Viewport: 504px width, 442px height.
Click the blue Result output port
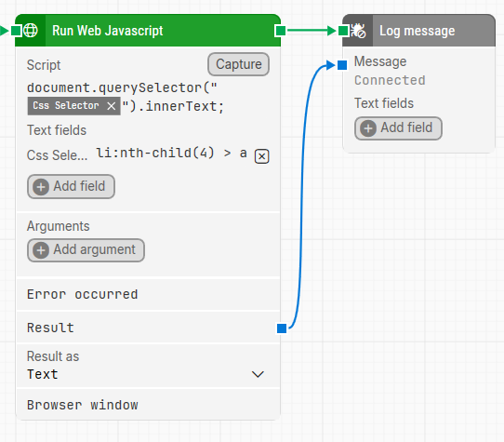282,328
